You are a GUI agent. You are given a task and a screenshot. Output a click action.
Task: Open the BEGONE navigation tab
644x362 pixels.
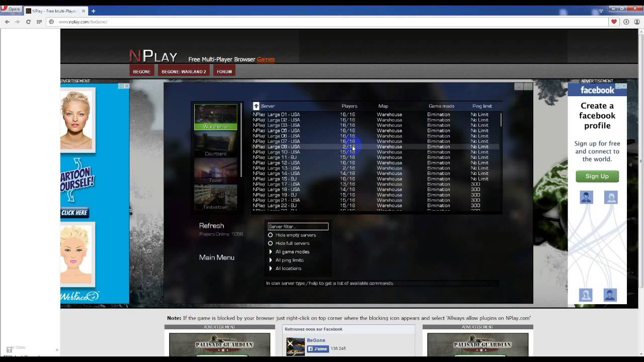point(142,71)
